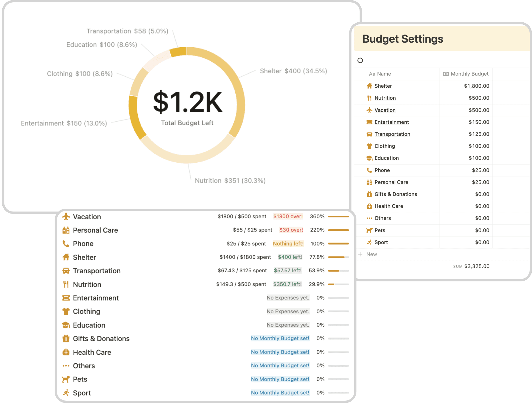Click the Vacation airplane icon
Image resolution: width=532 pixels, height=403 pixels.
(370, 110)
